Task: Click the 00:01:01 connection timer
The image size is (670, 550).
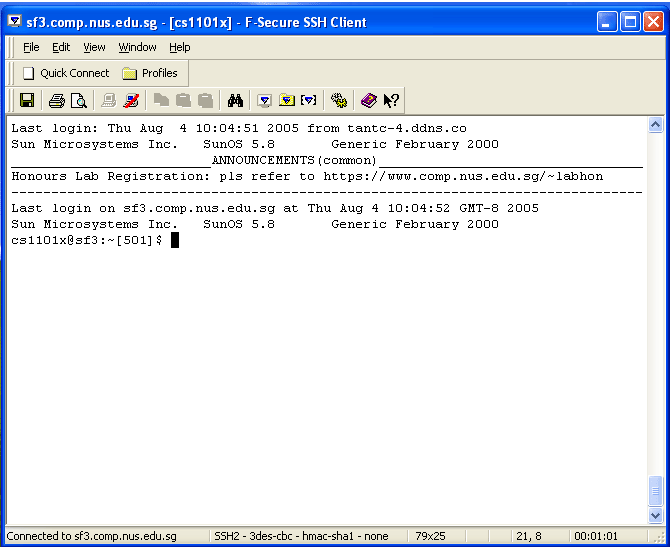Action: pos(596,536)
